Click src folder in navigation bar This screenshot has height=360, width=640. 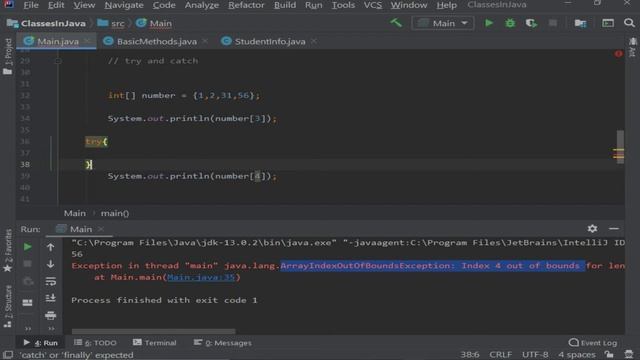tap(111, 23)
